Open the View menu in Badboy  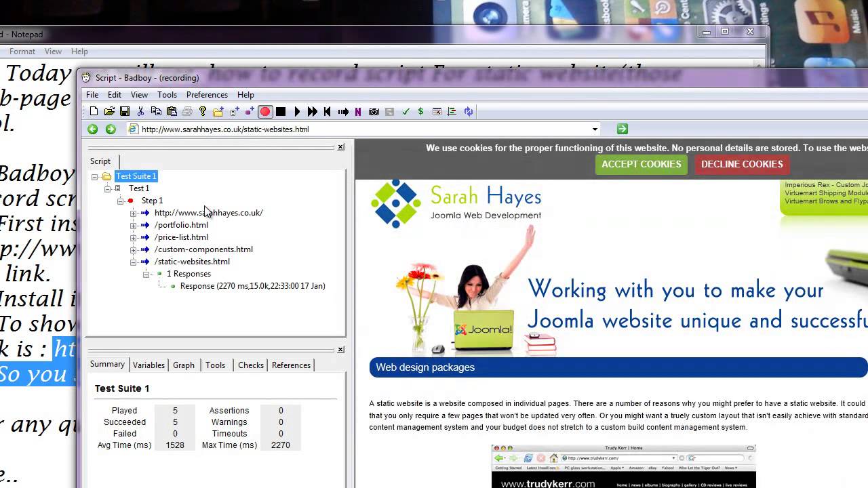[139, 95]
